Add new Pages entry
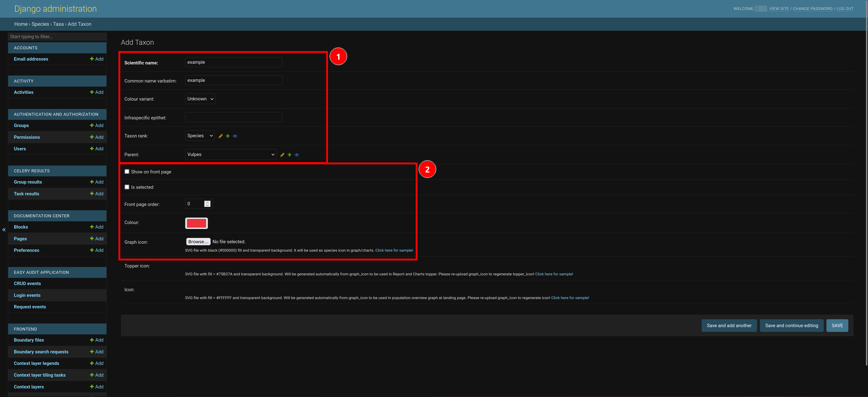This screenshot has width=868, height=397. (x=97, y=239)
